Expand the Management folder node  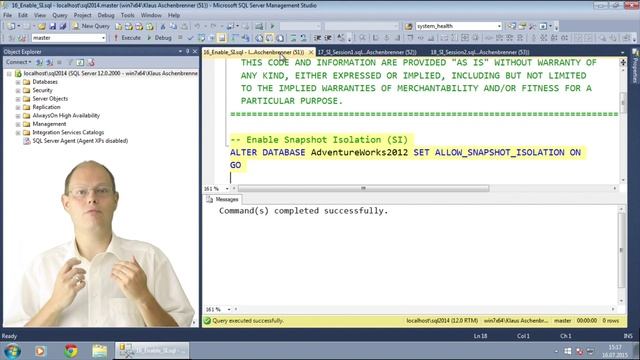[18, 124]
